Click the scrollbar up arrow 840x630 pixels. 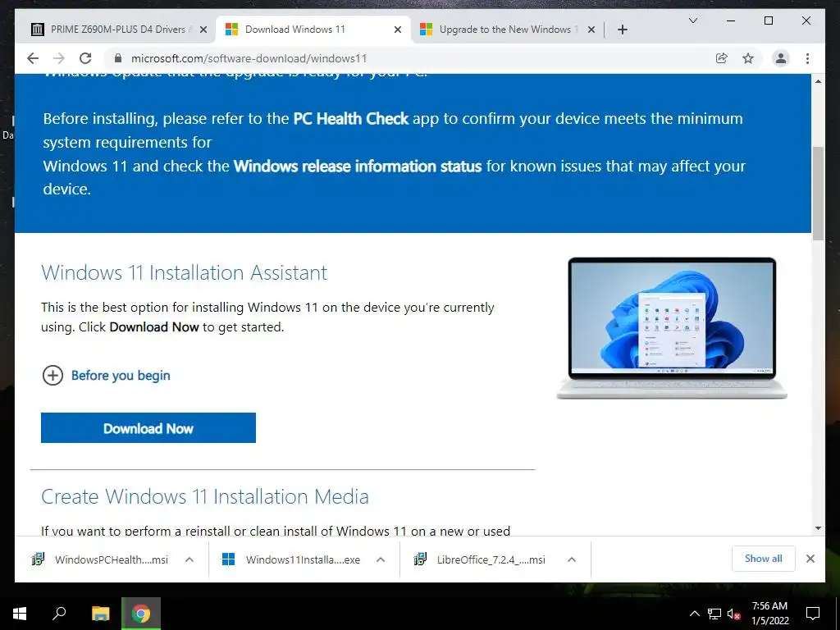(x=818, y=81)
